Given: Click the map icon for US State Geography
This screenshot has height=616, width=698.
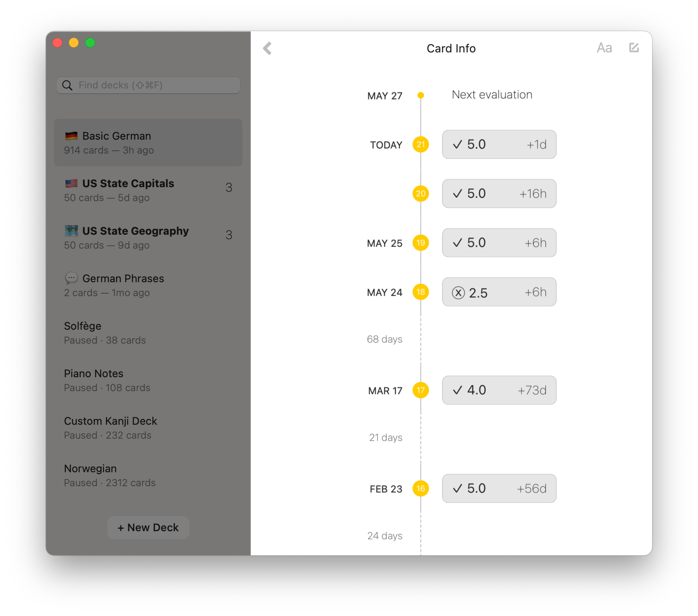Looking at the screenshot, I should point(71,231).
